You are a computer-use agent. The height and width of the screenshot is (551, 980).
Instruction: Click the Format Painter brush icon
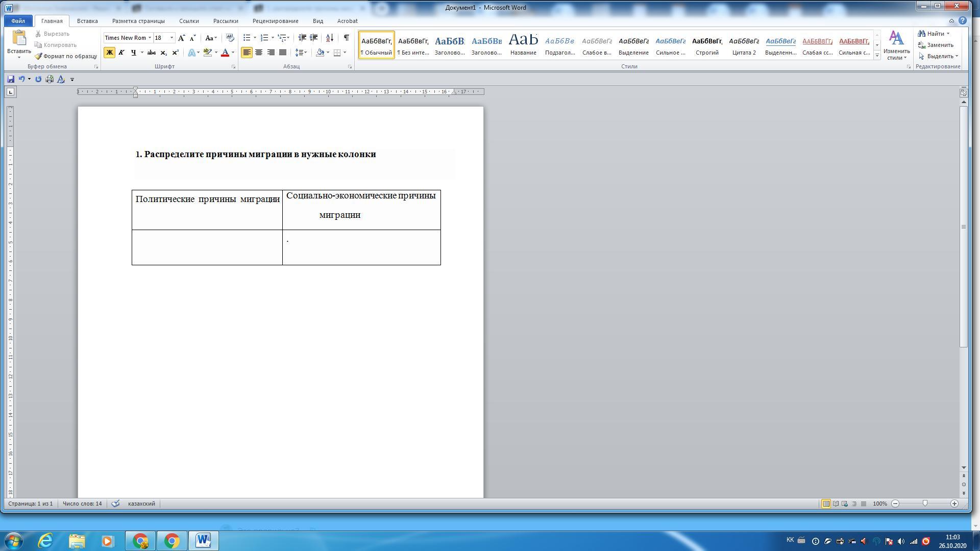[x=39, y=56]
